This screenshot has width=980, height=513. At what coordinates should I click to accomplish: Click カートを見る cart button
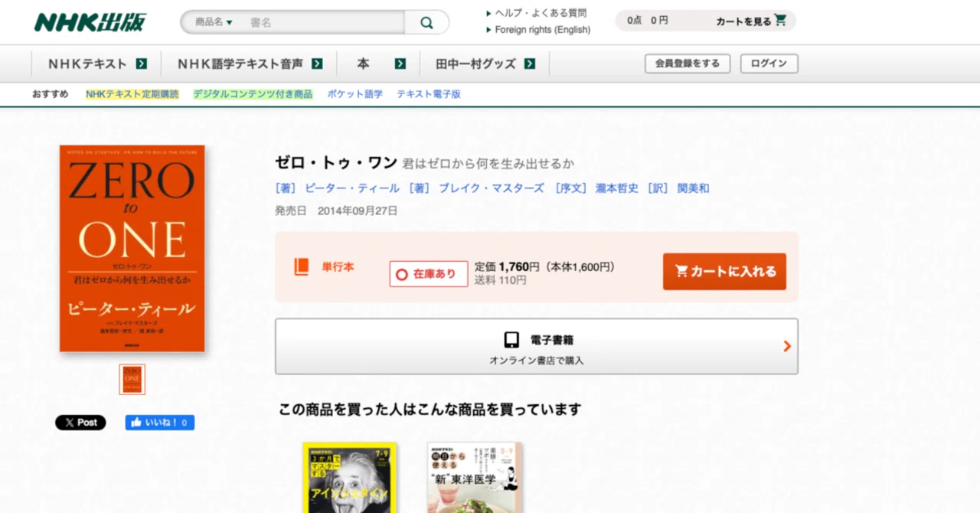751,21
